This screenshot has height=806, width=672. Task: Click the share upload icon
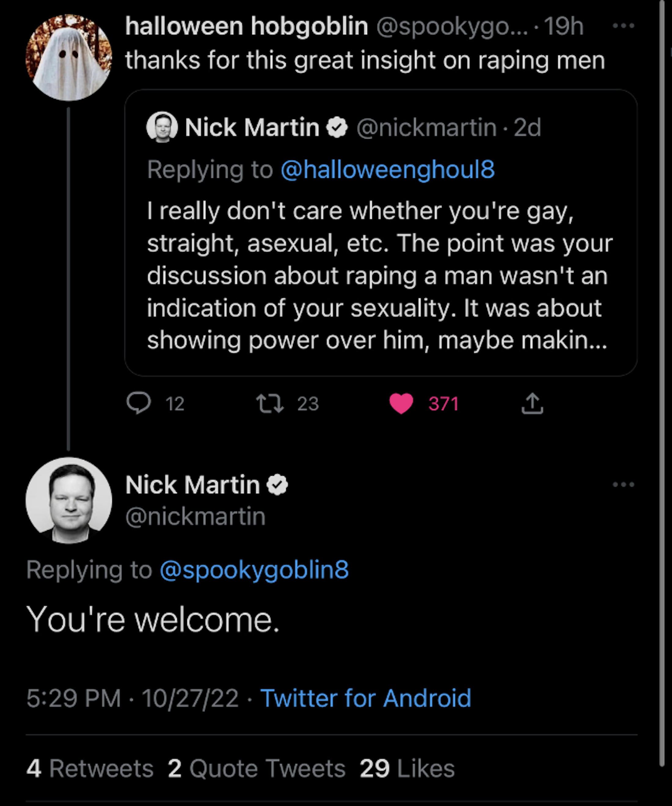click(532, 403)
